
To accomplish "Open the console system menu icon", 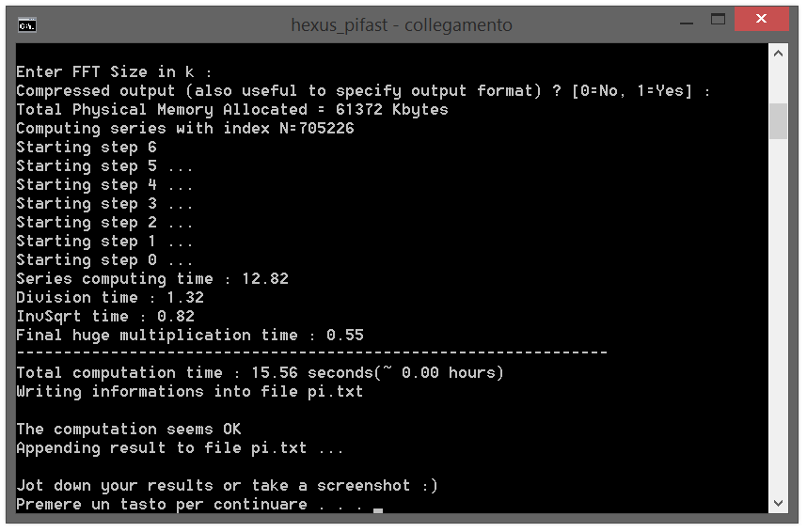I will (26, 24).
